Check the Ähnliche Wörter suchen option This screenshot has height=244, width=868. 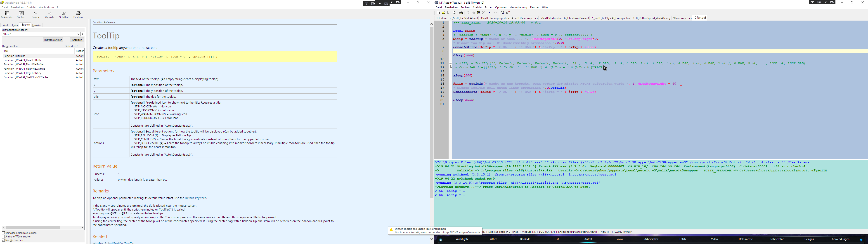pyautogui.click(x=3, y=237)
